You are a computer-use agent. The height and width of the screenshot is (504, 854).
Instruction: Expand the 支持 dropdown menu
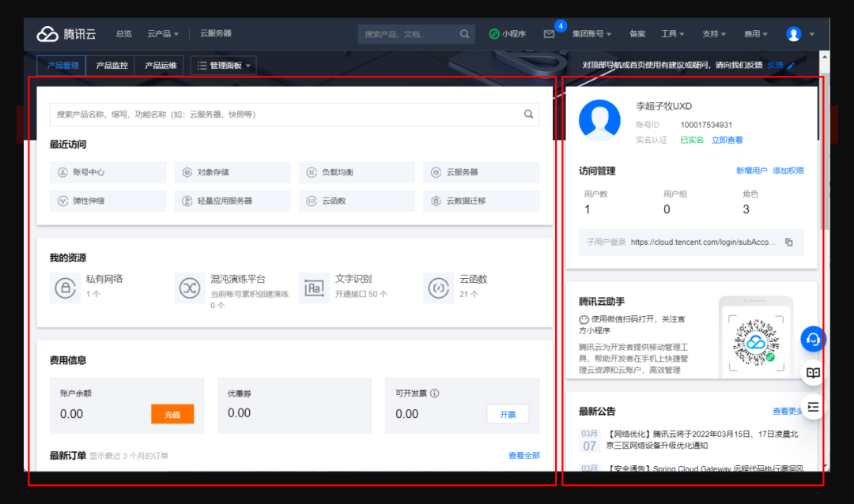713,34
